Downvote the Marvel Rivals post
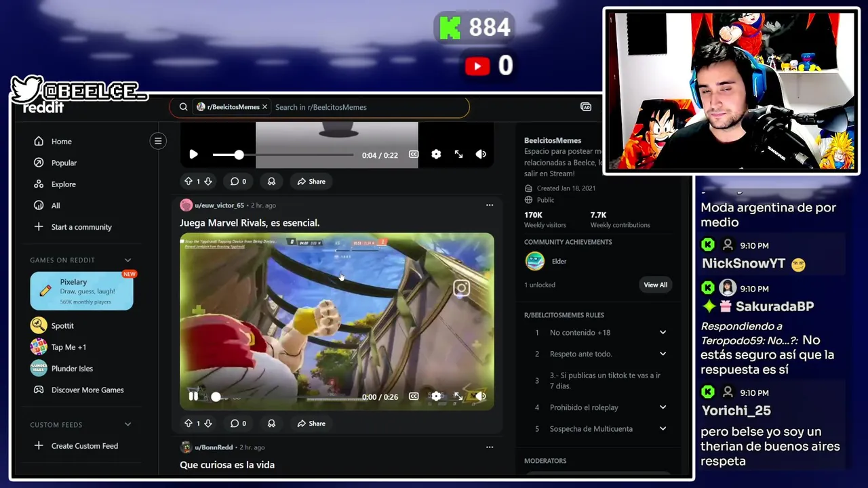868x488 pixels. (x=208, y=423)
